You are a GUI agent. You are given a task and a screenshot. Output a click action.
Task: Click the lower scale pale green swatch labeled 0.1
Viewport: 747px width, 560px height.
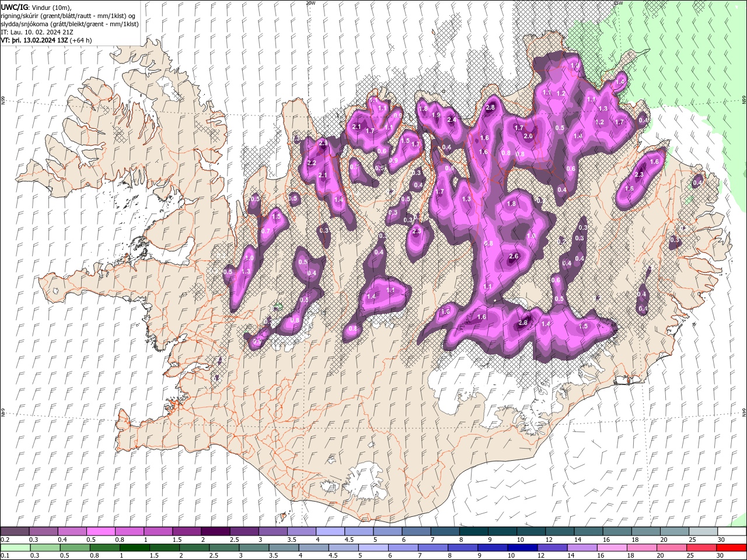pyautogui.click(x=15, y=548)
